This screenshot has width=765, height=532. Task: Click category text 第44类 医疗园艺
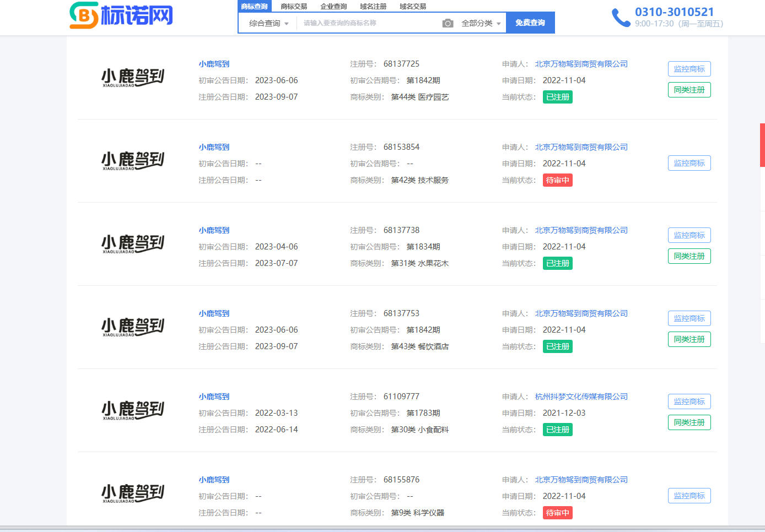pos(420,97)
